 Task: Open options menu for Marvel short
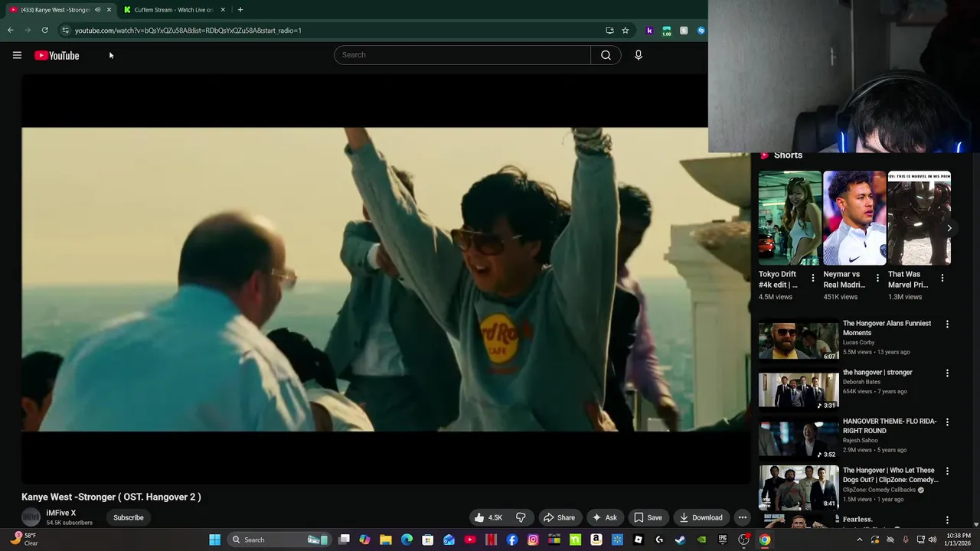(x=942, y=278)
